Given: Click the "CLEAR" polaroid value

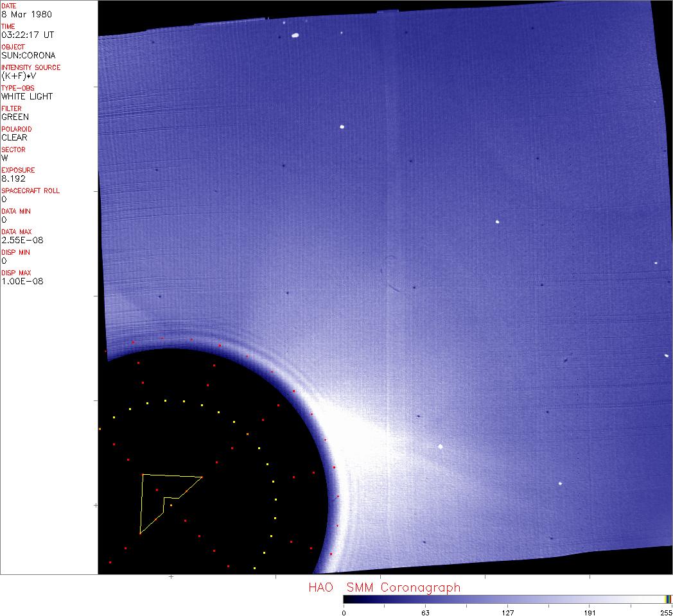Looking at the screenshot, I should pos(15,137).
